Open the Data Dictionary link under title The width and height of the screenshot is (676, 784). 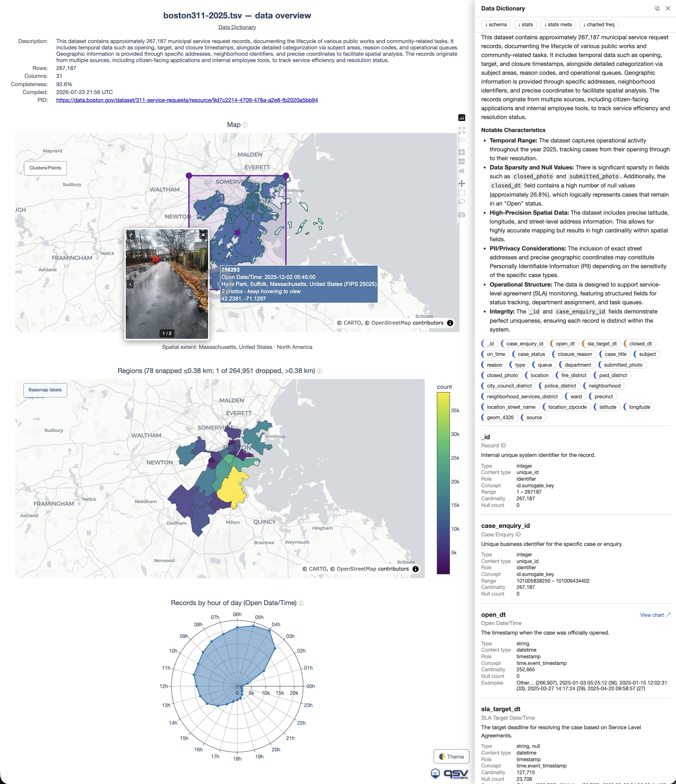click(237, 27)
